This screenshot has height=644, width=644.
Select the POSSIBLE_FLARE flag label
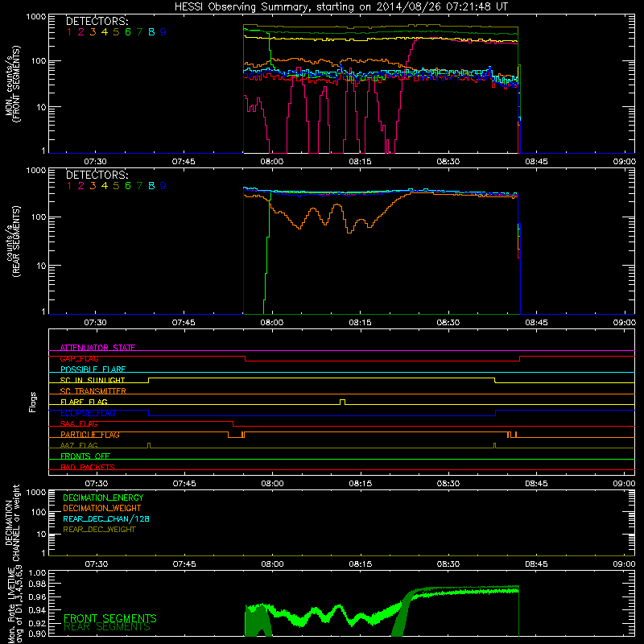93,369
